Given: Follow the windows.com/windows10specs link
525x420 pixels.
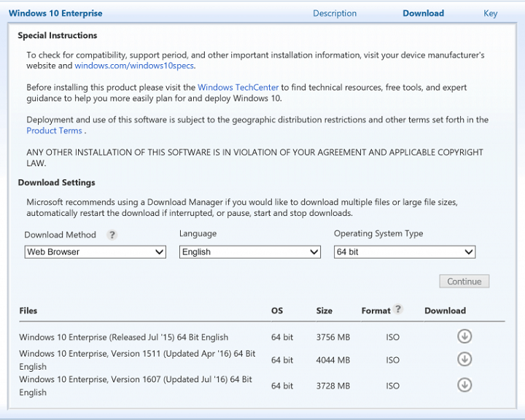Looking at the screenshot, I should (x=134, y=66).
